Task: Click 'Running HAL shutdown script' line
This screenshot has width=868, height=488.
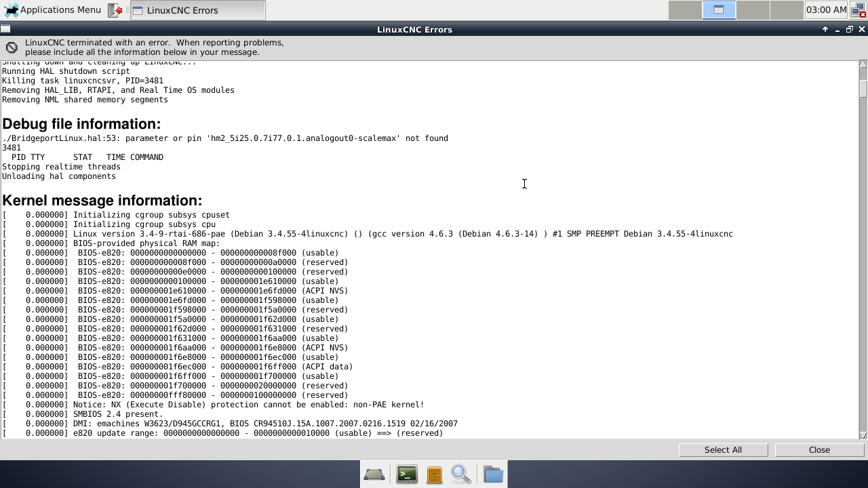Action: tap(66, 71)
